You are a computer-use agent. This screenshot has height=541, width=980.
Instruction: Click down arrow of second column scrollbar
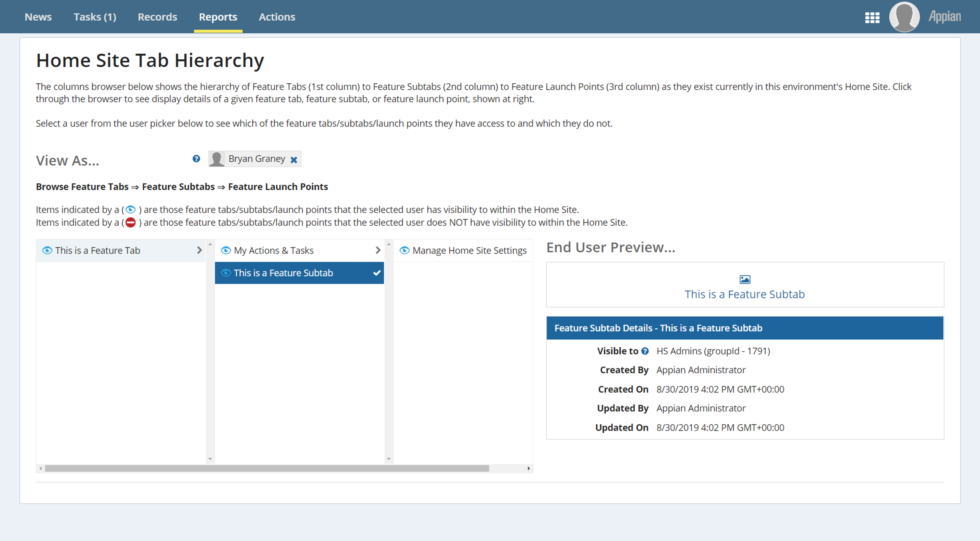coord(389,459)
